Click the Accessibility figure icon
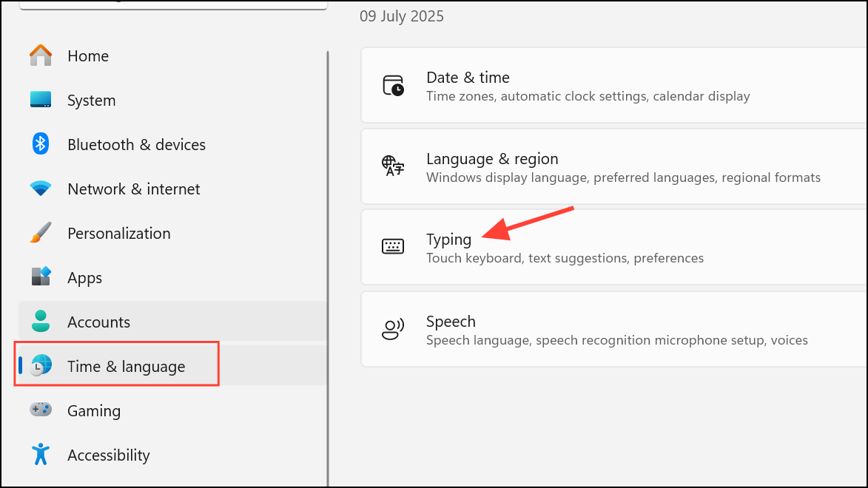This screenshot has width=868, height=488. pos(41,454)
